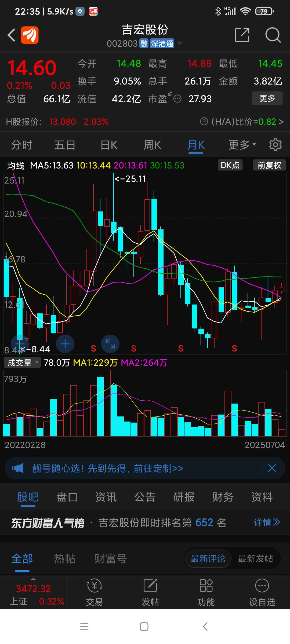290x644 pixels.
Task: Open the 前复权 adjustment selector
Action: coord(269,165)
